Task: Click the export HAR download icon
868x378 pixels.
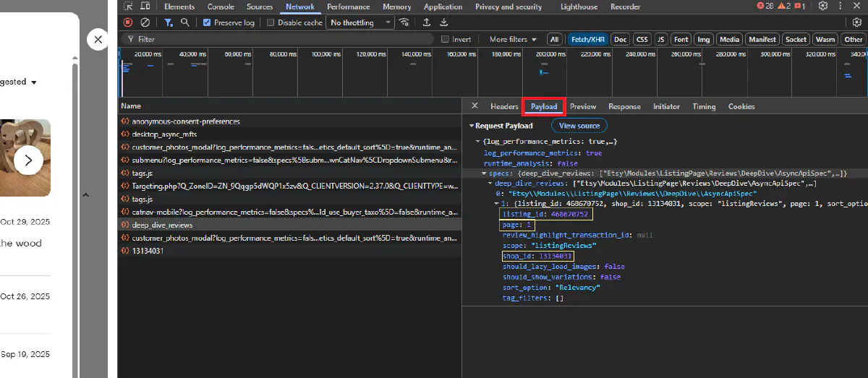Action: pos(444,22)
